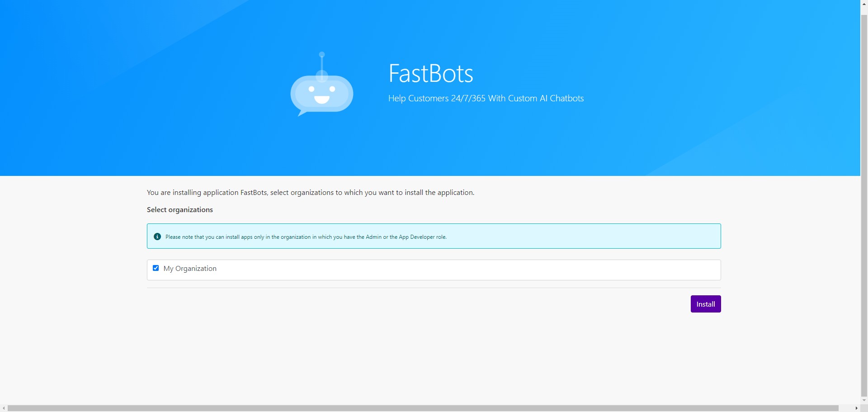The width and height of the screenshot is (868, 412).
Task: Click the vertical scrollbar up arrow
Action: coord(864,4)
